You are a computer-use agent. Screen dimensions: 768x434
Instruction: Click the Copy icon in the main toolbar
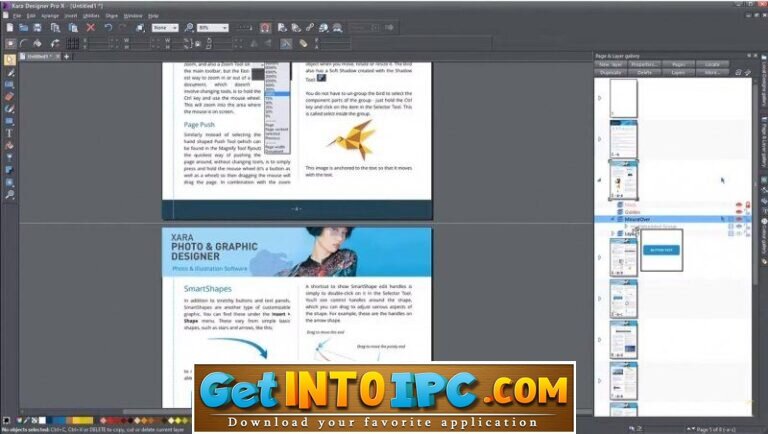coord(55,28)
